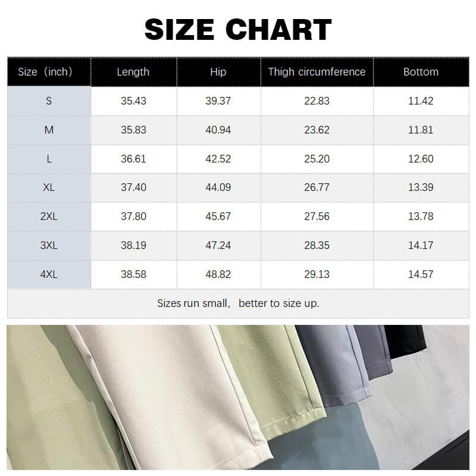The width and height of the screenshot is (476, 476).
Task: Click the 42.52 hip value
Action: (x=218, y=159)
